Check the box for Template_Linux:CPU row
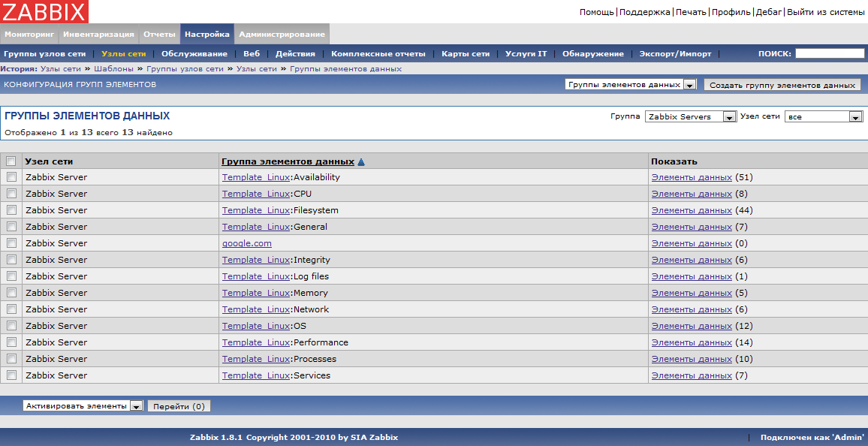 click(11, 194)
